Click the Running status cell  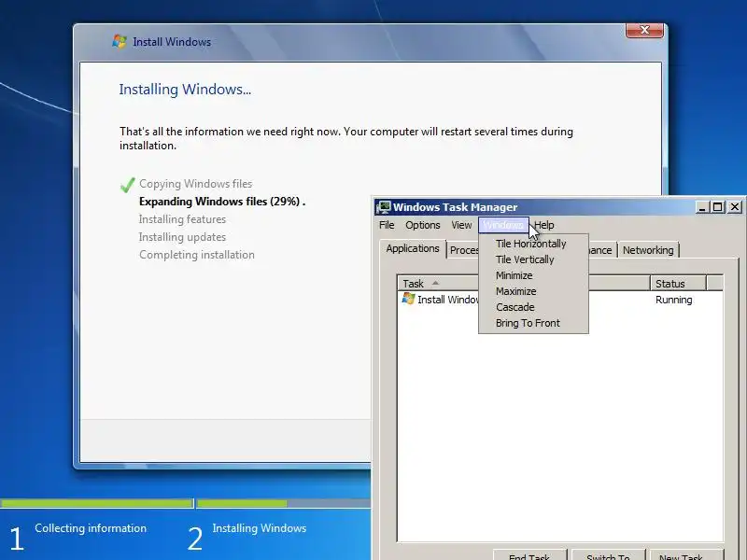[673, 300]
